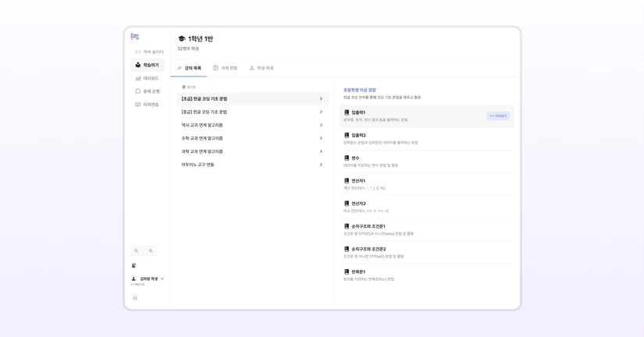Click the second magnifier zoom button in sidebar
This screenshot has height=337, width=644.
(x=151, y=251)
